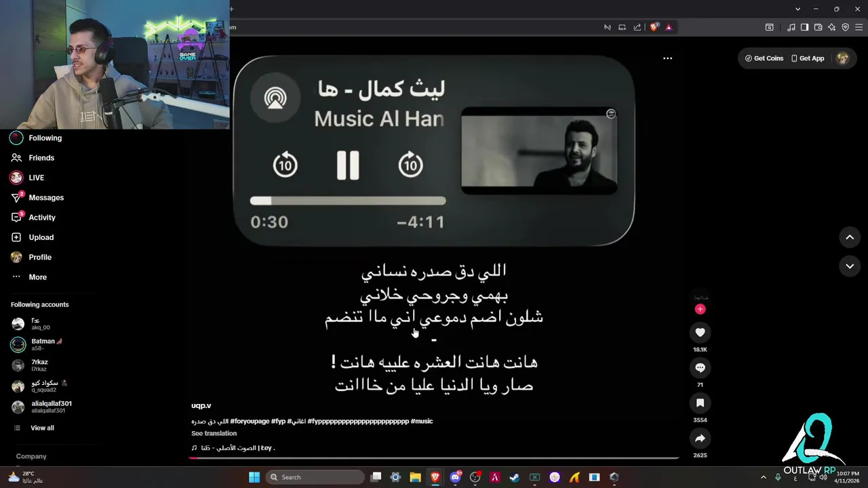The width and height of the screenshot is (868, 488).
Task: Open q_squad2 following account
Action: point(39,386)
